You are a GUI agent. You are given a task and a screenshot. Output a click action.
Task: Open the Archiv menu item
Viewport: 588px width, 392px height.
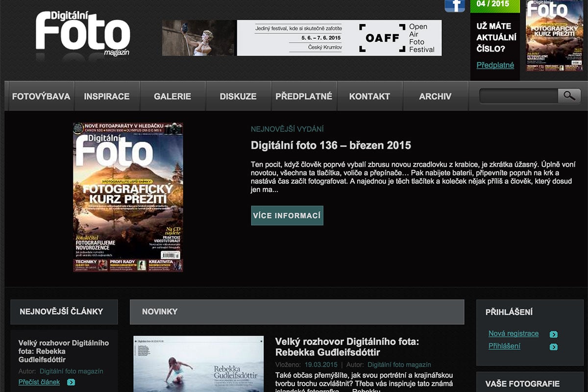[435, 97]
